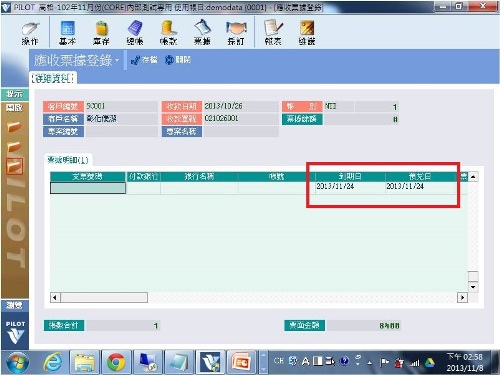Open the taskbar clock showing 2013/11/8

[465, 362]
